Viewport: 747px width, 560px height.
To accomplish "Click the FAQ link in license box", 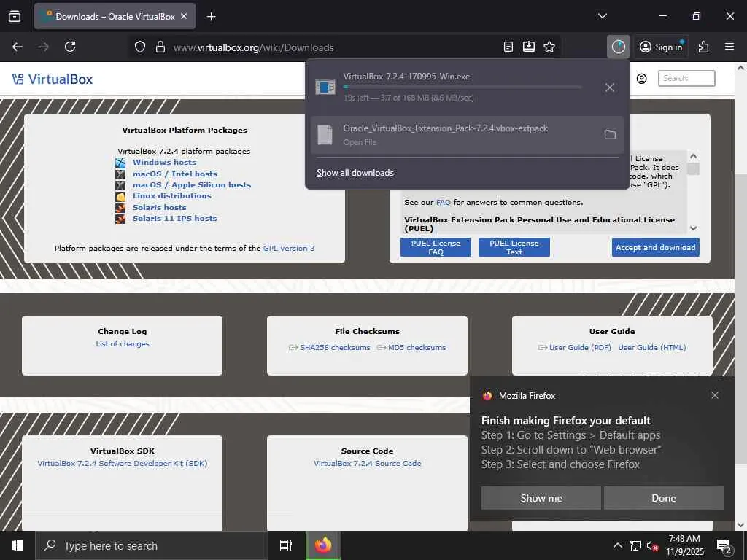I will pyautogui.click(x=443, y=203).
